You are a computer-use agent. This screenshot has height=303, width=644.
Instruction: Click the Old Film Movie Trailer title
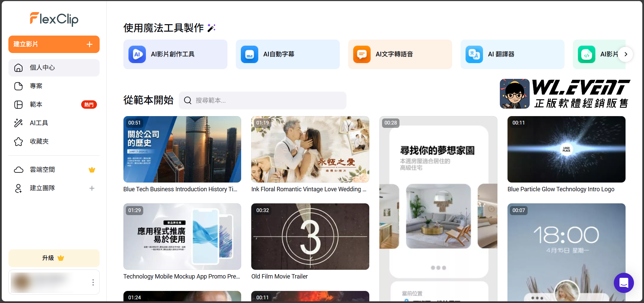coord(280,276)
